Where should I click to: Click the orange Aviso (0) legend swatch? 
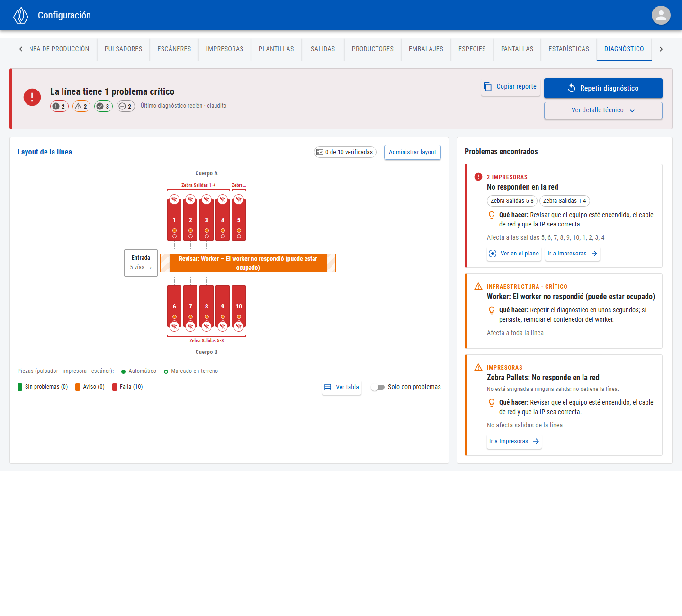pos(78,387)
